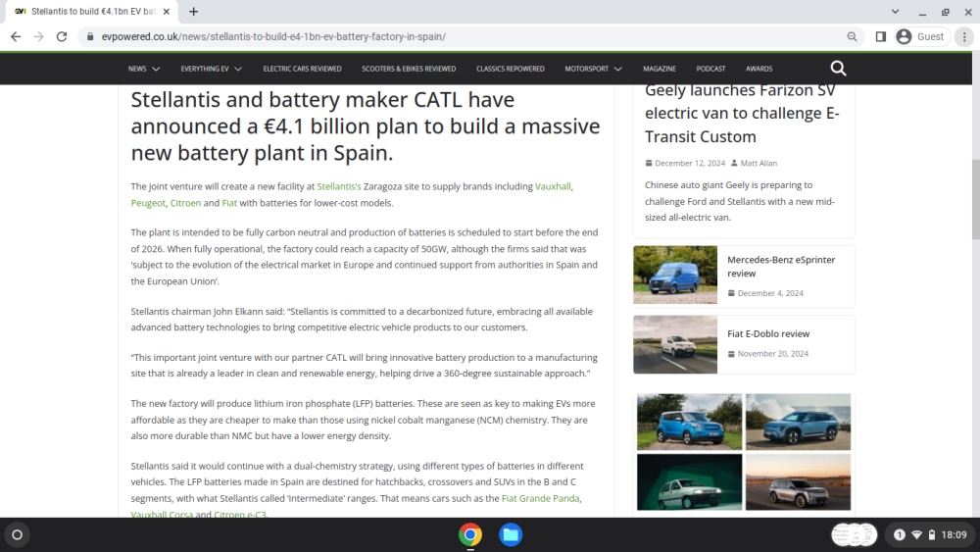Open the ChromeOS launcher circle
The width and height of the screenshot is (980, 552).
click(x=18, y=534)
